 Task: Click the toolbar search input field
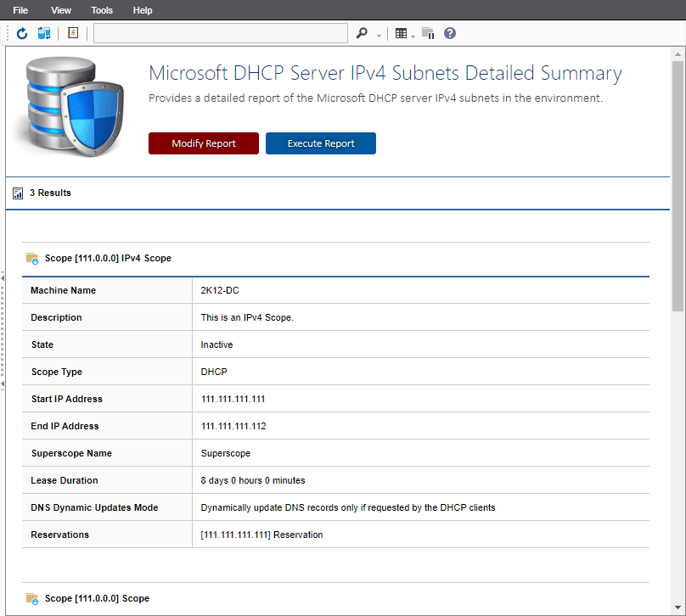point(221,33)
